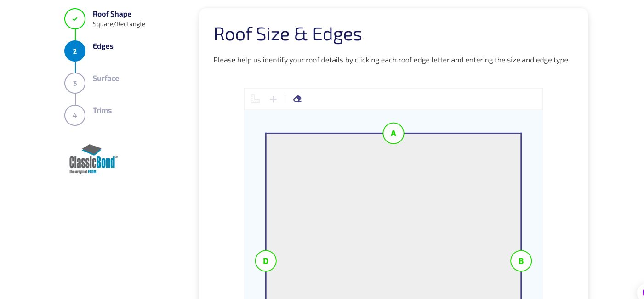Viewport: 644px width, 299px height.
Task: Go to step 3 circle
Action: point(75,83)
